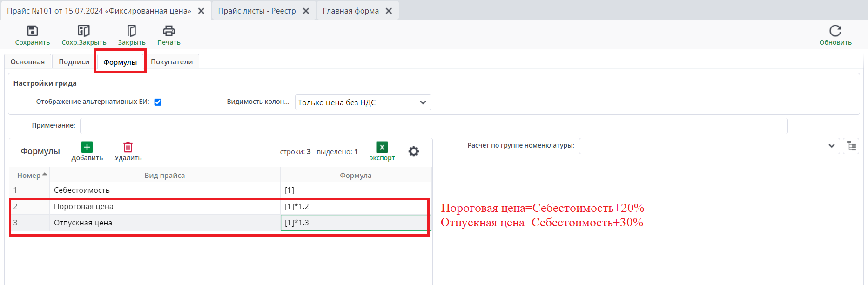This screenshot has width=868, height=285.
Task: Export formulas grid to Excel
Action: (382, 148)
